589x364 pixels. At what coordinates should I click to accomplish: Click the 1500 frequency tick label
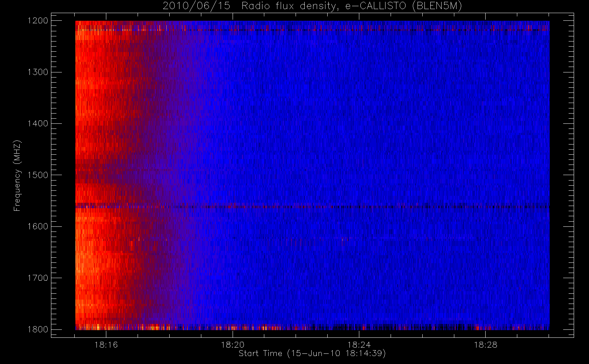pos(38,175)
